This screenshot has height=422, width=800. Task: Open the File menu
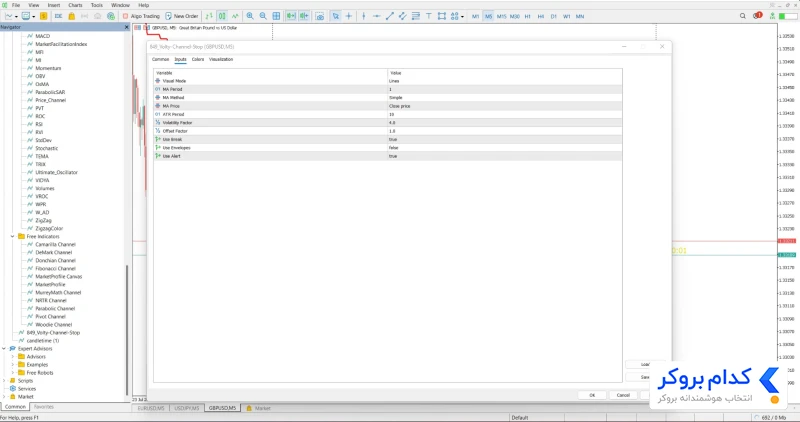(x=16, y=5)
